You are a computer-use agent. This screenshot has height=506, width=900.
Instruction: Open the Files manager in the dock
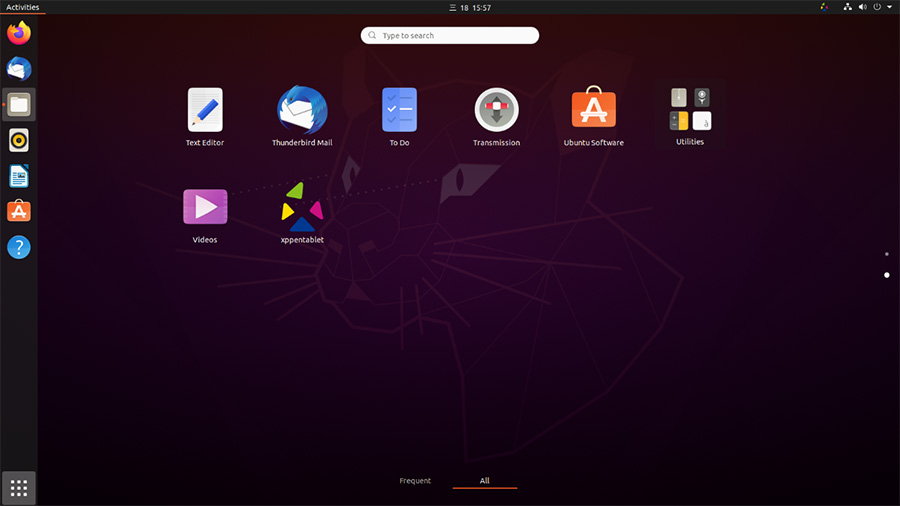(19, 104)
